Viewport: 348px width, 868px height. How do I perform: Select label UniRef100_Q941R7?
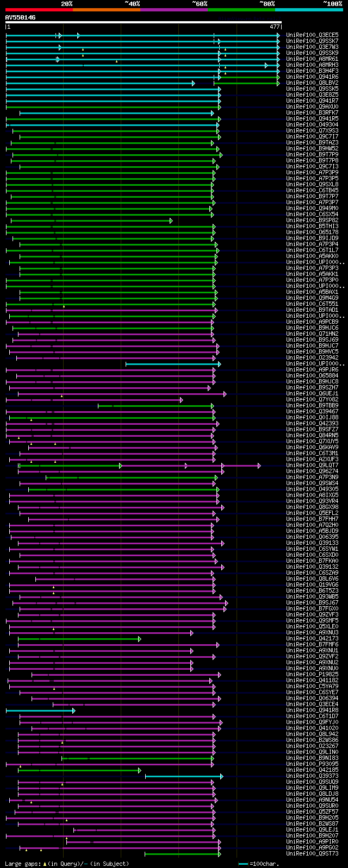click(312, 100)
